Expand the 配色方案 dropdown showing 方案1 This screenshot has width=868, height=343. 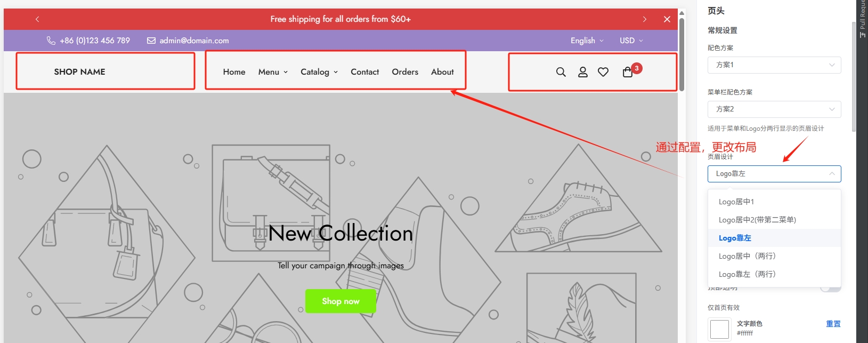(774, 65)
